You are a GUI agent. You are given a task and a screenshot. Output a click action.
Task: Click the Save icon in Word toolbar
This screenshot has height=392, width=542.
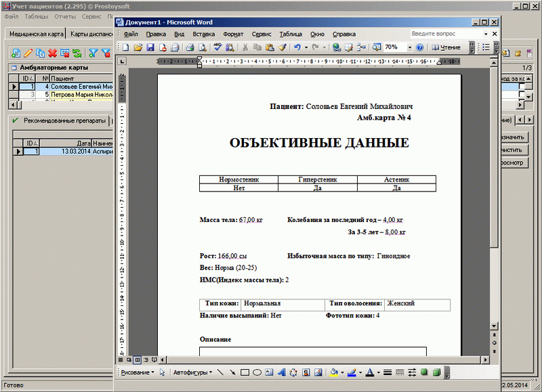pos(150,47)
